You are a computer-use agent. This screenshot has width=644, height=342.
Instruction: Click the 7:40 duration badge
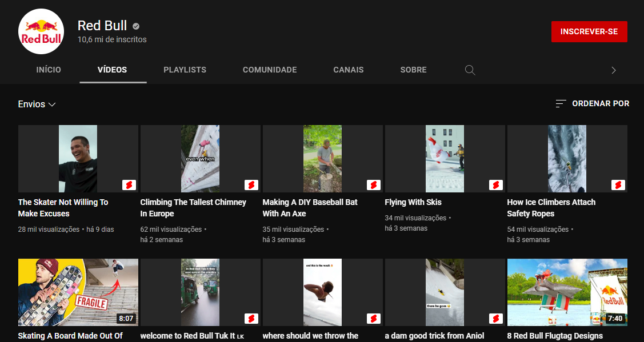pyautogui.click(x=615, y=318)
